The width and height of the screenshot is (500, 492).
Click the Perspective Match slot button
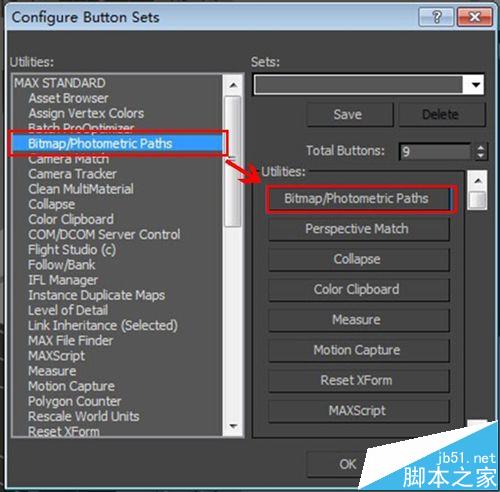point(359,229)
